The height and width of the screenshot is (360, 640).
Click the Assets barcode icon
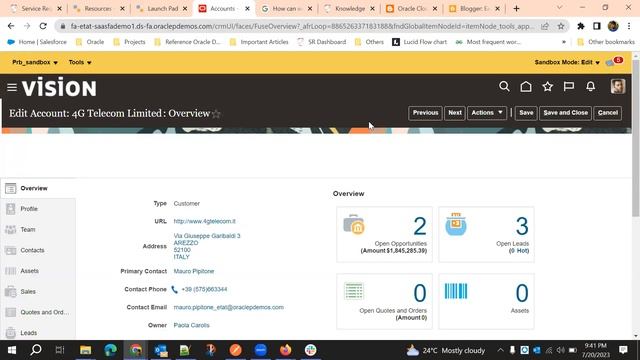(456, 291)
